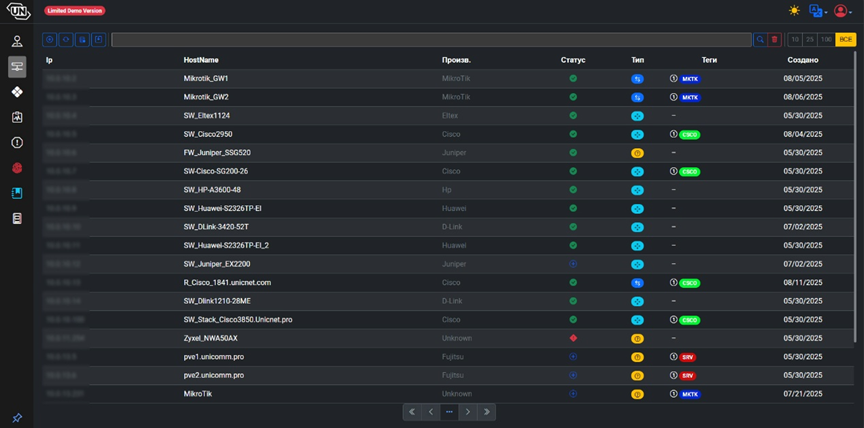Screen dimensions: 864x428
Task: Click the pin icon at sidebar bottom
Action: point(17,417)
